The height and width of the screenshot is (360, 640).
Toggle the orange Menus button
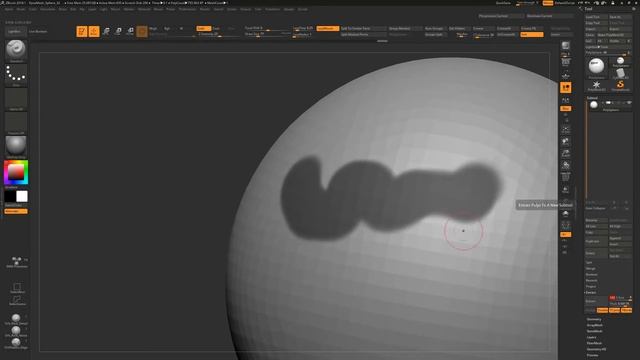(x=548, y=3)
